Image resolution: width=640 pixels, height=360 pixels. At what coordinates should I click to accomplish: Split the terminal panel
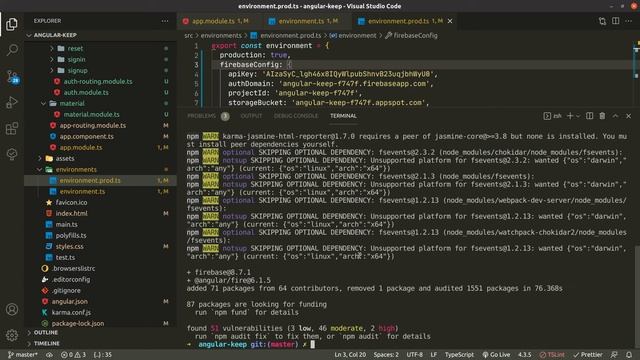tap(589, 116)
